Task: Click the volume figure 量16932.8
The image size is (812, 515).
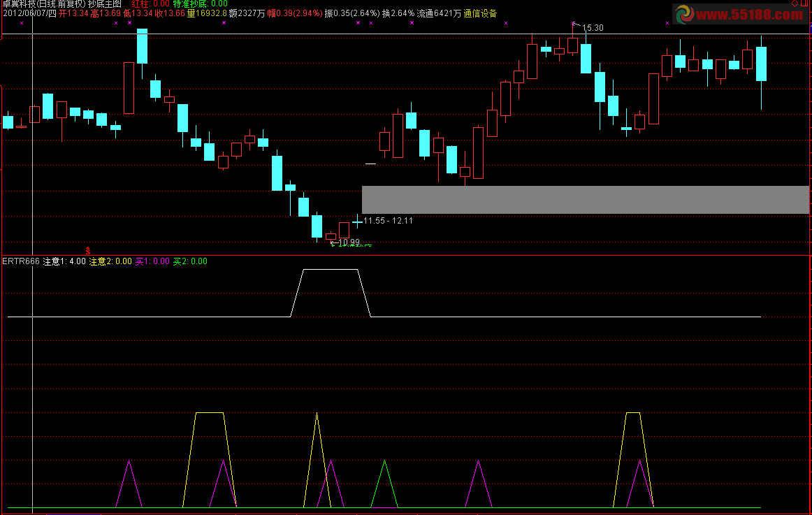Action: [x=207, y=13]
